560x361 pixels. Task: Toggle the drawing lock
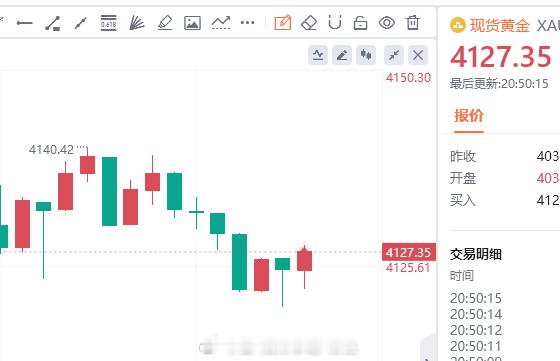point(360,23)
